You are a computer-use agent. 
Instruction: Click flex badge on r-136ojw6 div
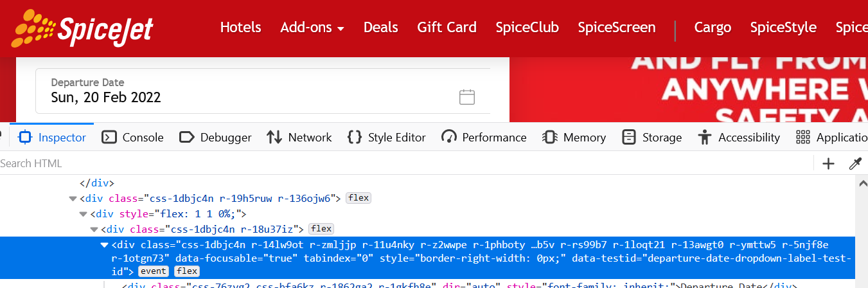click(x=359, y=198)
